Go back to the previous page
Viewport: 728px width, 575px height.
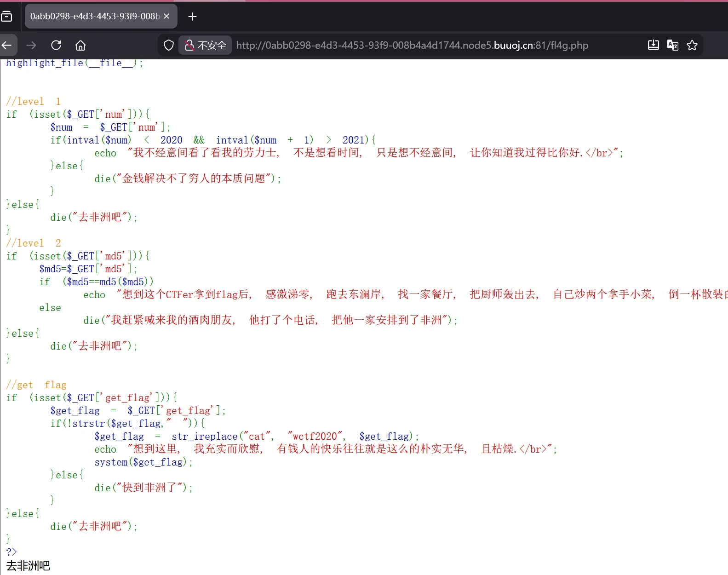point(7,45)
